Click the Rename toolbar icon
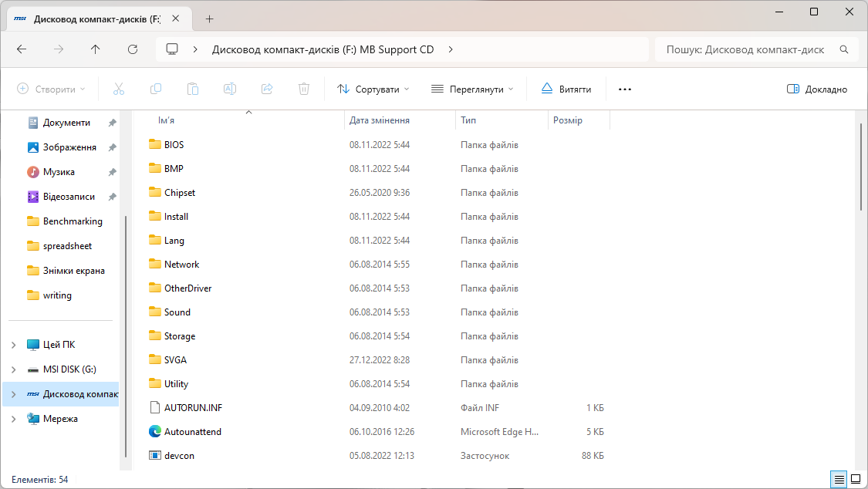 pyautogui.click(x=230, y=89)
